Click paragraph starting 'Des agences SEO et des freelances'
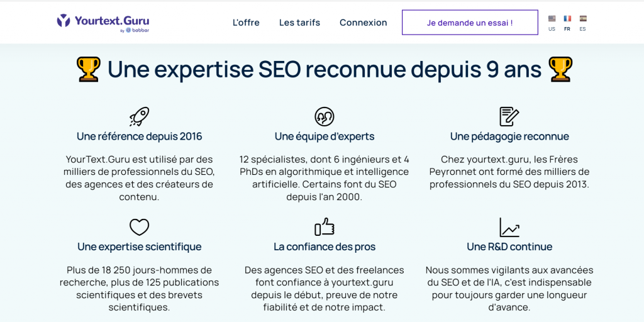644x322 pixels. [325, 289]
